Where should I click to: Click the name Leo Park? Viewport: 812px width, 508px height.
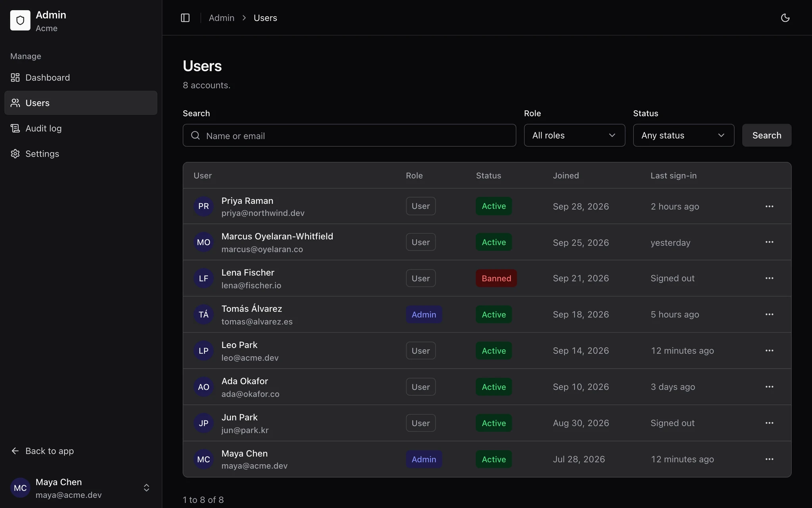pyautogui.click(x=239, y=345)
